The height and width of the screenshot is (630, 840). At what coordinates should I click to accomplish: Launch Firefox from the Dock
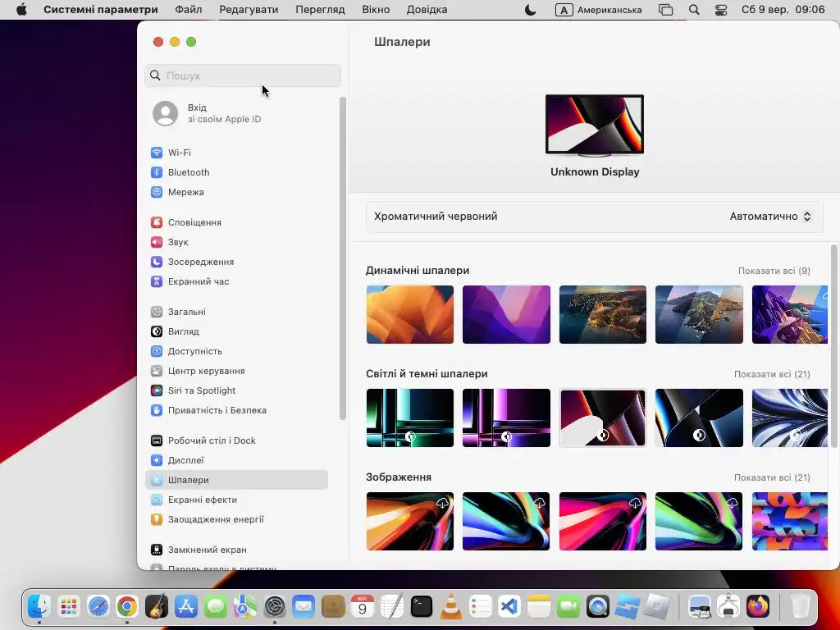(757, 606)
